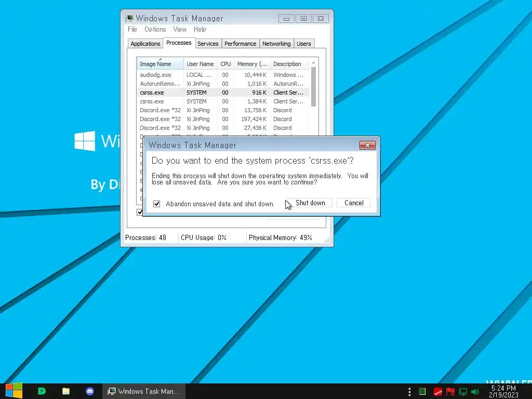This screenshot has height=399, width=532.
Task: Toggle the partially hidden Task Manager checkbox
Action: click(x=139, y=212)
